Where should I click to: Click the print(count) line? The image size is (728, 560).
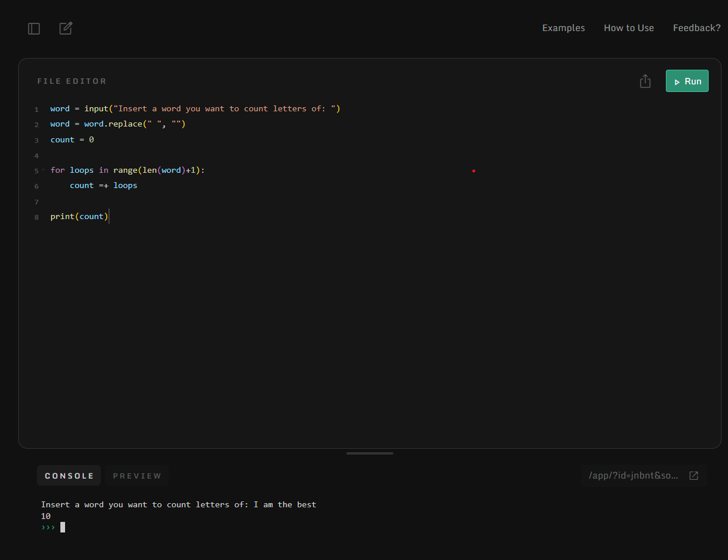pyautogui.click(x=79, y=217)
